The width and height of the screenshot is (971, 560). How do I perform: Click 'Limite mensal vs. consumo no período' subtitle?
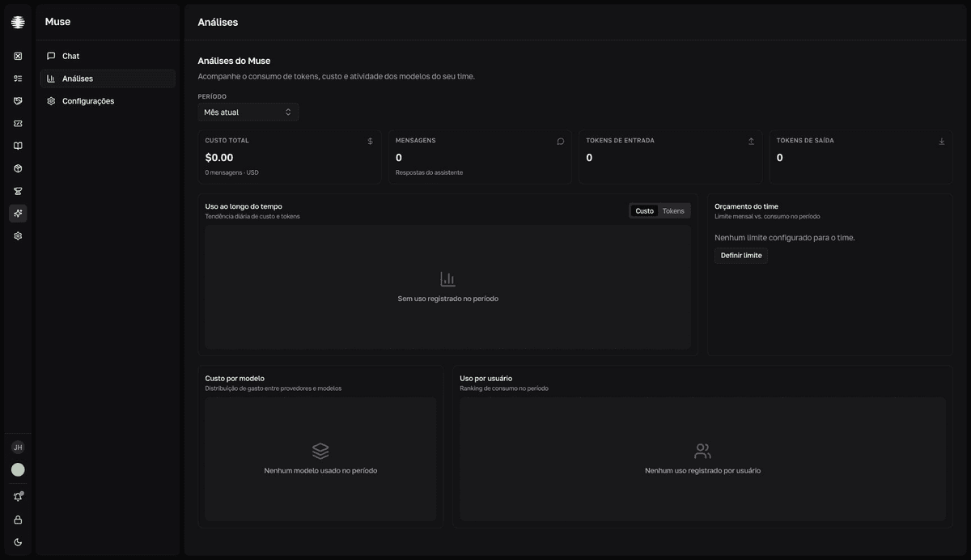pyautogui.click(x=767, y=216)
